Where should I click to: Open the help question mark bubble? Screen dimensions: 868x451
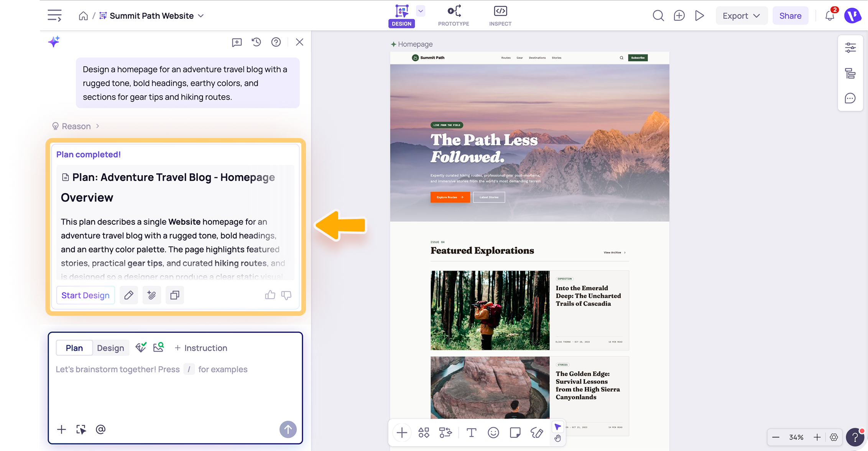(x=855, y=437)
